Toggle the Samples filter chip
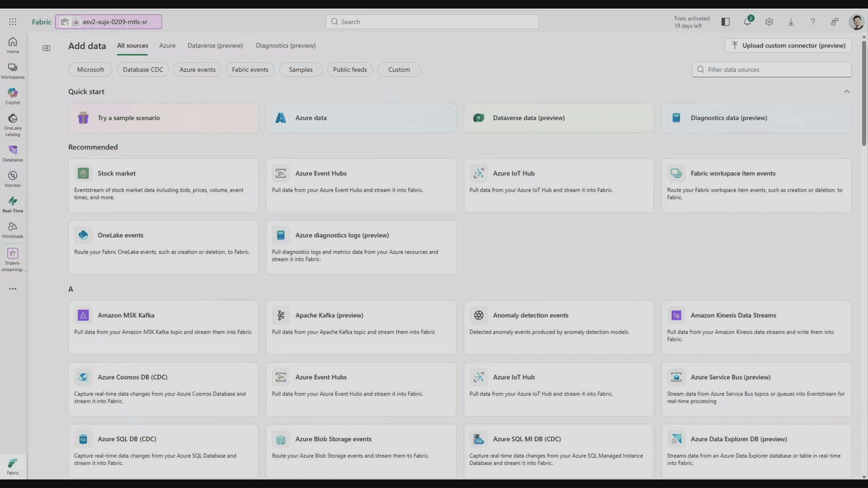 [300, 70]
